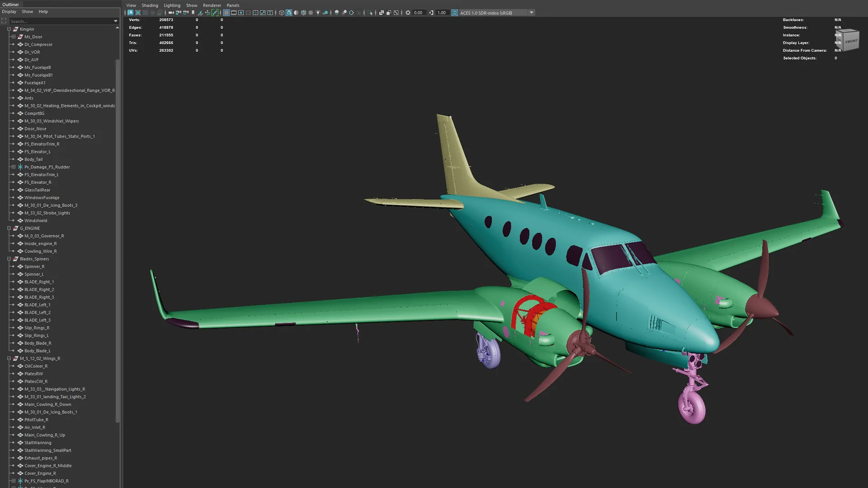This screenshot has width=868, height=488.
Task: Select Windshield in the Outliner
Action: (x=36, y=221)
